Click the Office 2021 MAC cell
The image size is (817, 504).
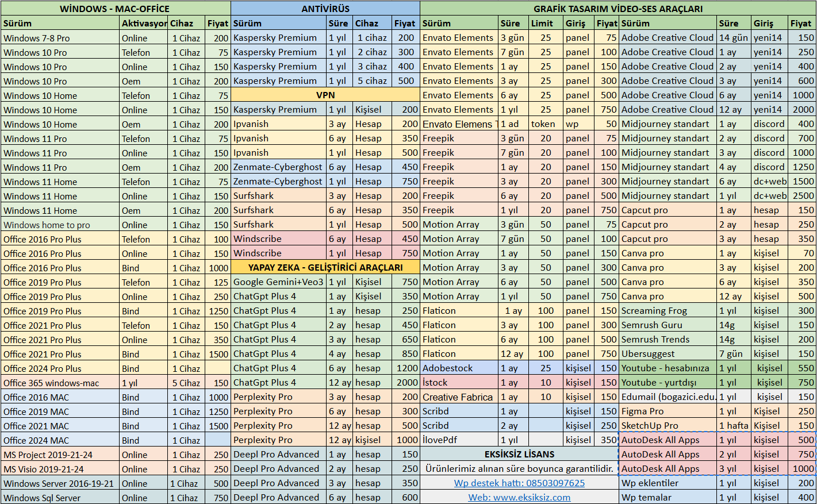(x=60, y=426)
